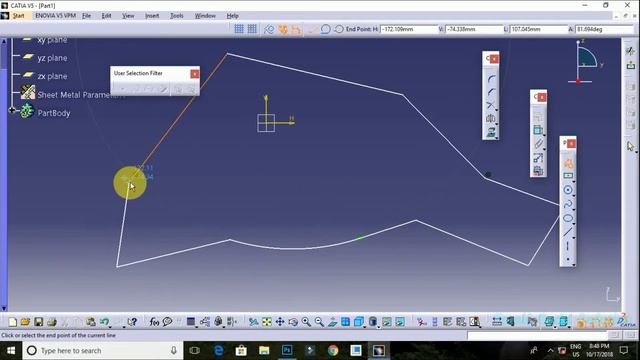Open the View menu
640x360 pixels.
pos(128,16)
